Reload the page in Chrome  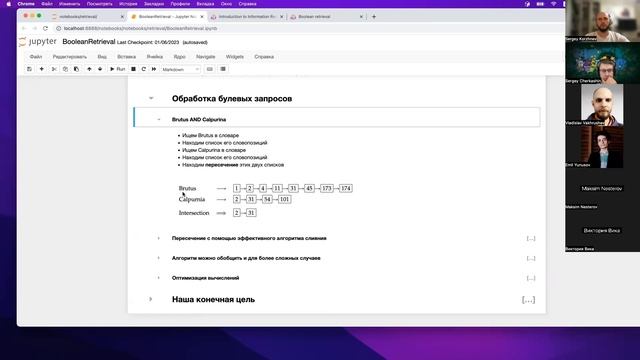[x=45, y=28]
